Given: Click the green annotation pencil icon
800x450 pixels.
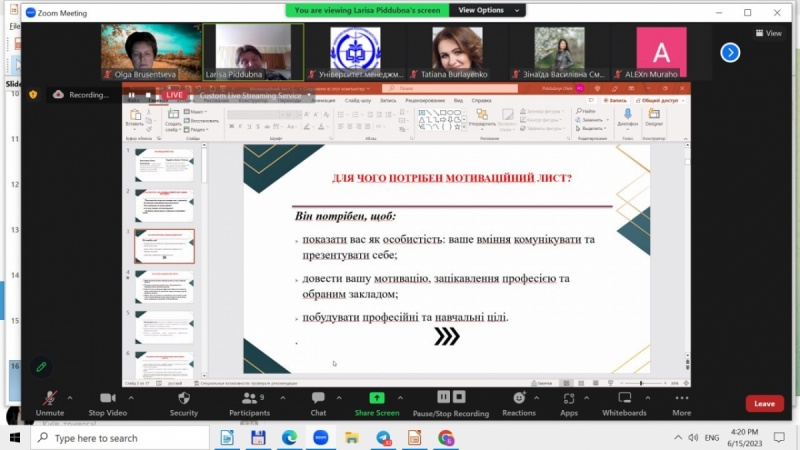Looking at the screenshot, I should coord(41,367).
